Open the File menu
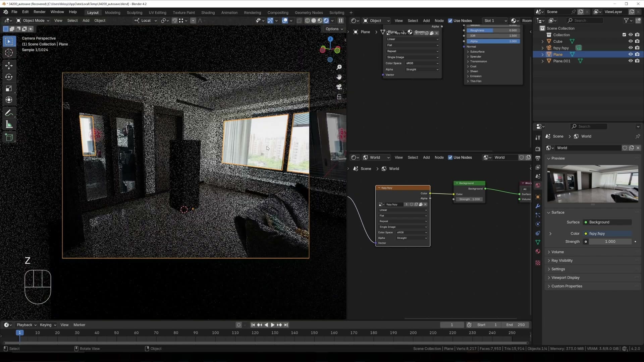This screenshot has width=644, height=362. click(14, 12)
